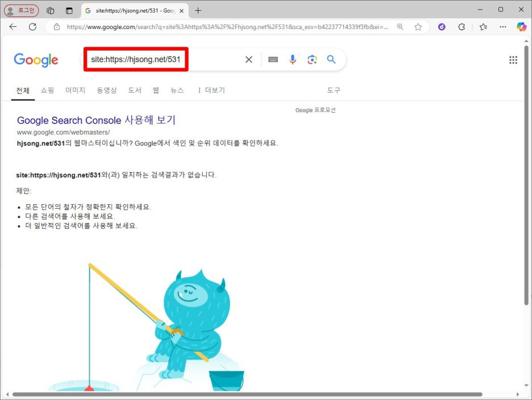Click the www.google.com/webmasters/ URL text
532x400 pixels.
point(64,132)
